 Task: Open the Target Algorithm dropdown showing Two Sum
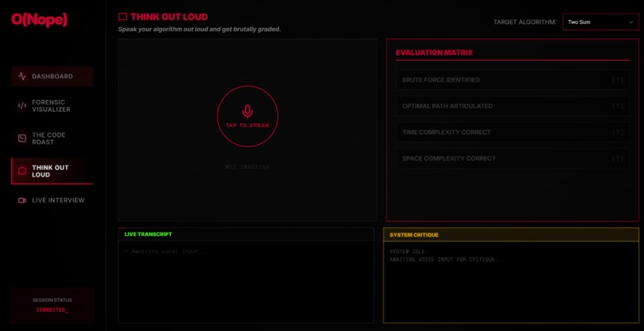(x=601, y=22)
